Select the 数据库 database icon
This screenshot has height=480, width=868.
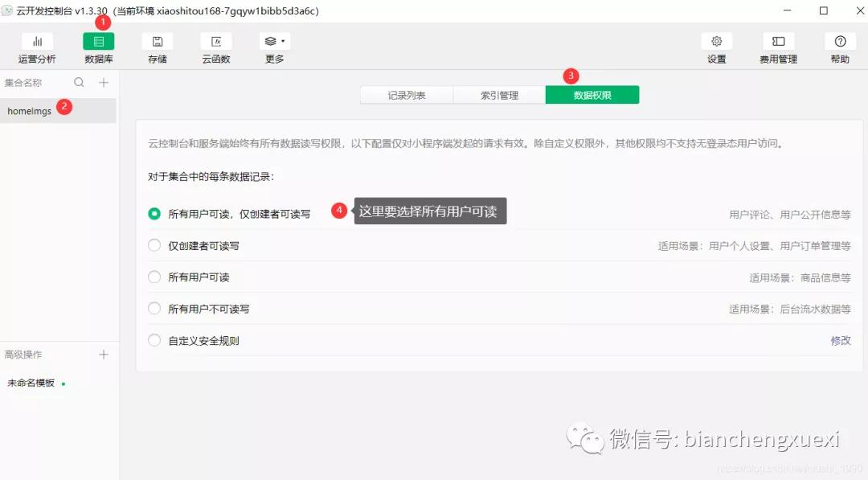pyautogui.click(x=98, y=48)
